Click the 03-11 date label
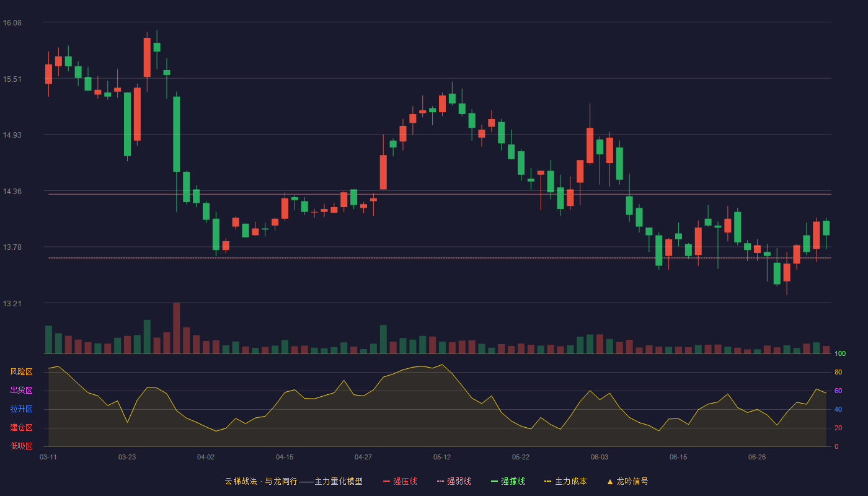Screen dimensions: 868x496 point(48,457)
